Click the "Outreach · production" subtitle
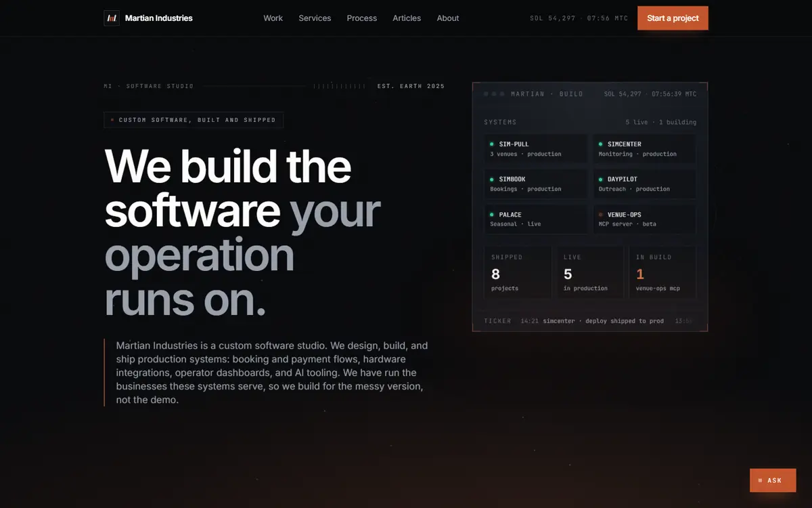Image resolution: width=812 pixels, height=508 pixels. point(634,190)
